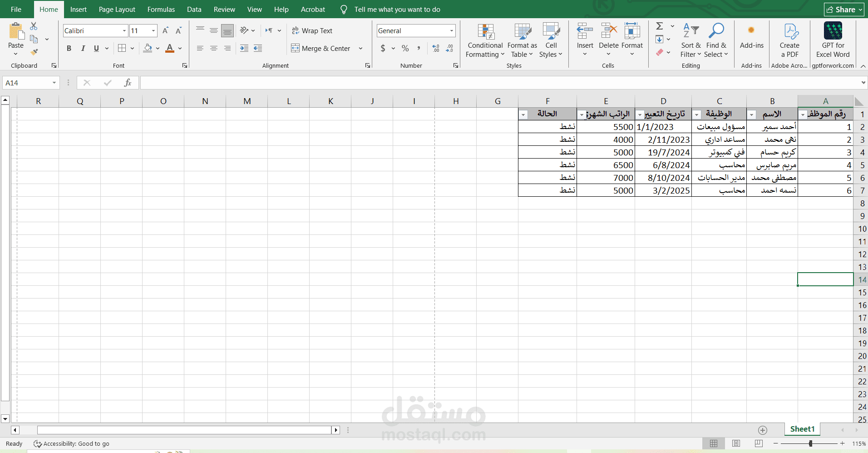Increase font size with the larger A icon
The width and height of the screenshot is (868, 453).
(166, 30)
